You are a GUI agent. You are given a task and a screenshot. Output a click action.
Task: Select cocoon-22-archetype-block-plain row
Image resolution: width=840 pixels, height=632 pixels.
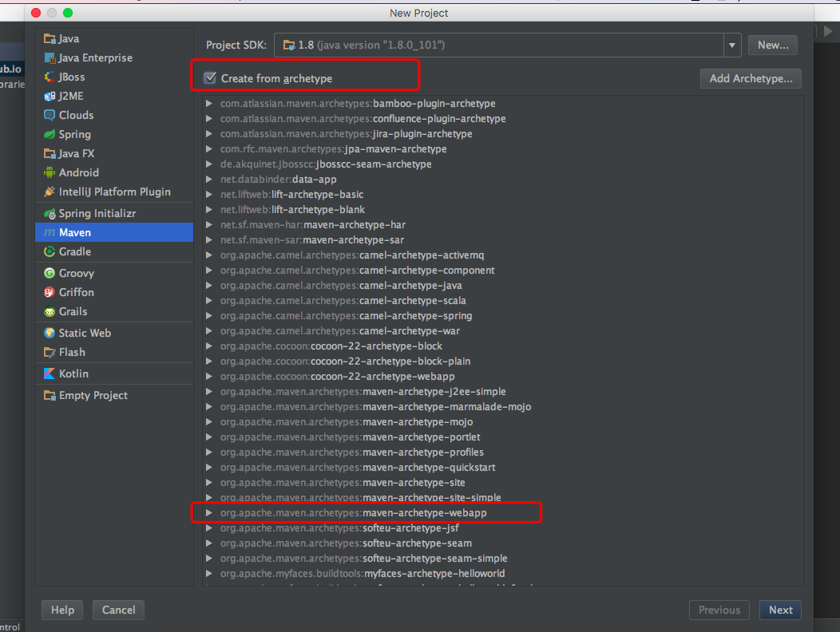[502, 361]
